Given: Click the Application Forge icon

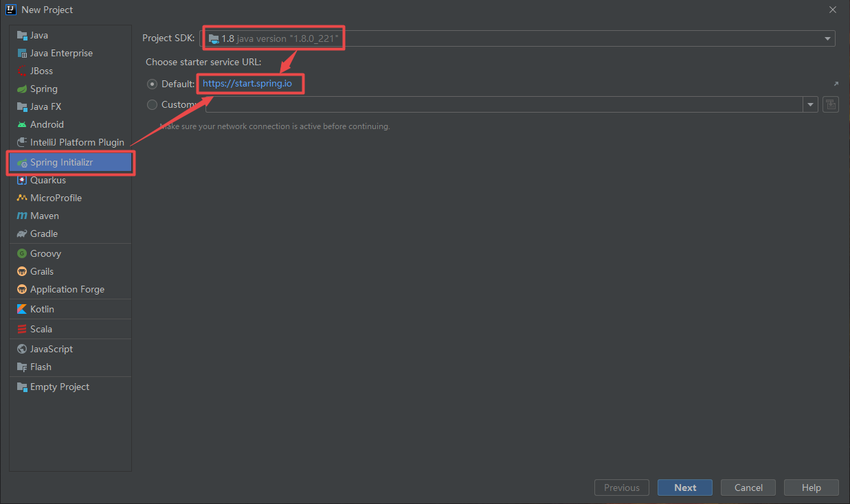Looking at the screenshot, I should (22, 289).
